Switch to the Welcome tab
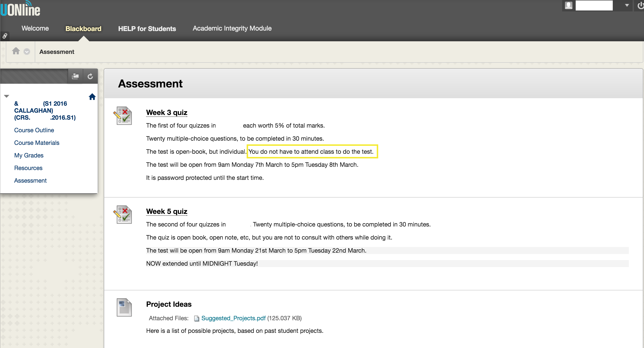This screenshot has width=644, height=348. pos(35,28)
